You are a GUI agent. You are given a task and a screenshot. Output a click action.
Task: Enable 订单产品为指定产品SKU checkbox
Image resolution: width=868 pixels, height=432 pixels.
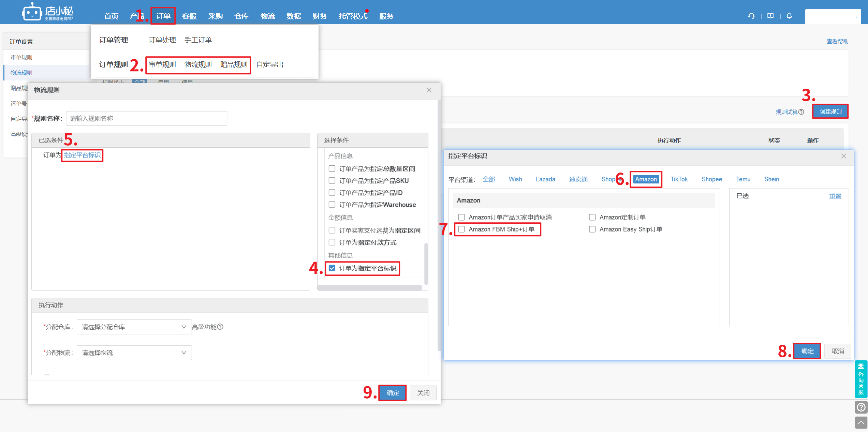tap(332, 181)
